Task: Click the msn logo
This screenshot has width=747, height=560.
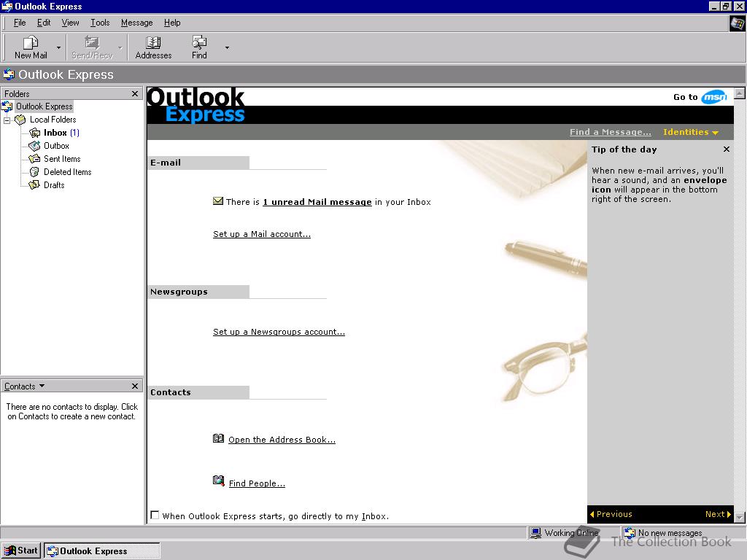Action: tap(714, 97)
